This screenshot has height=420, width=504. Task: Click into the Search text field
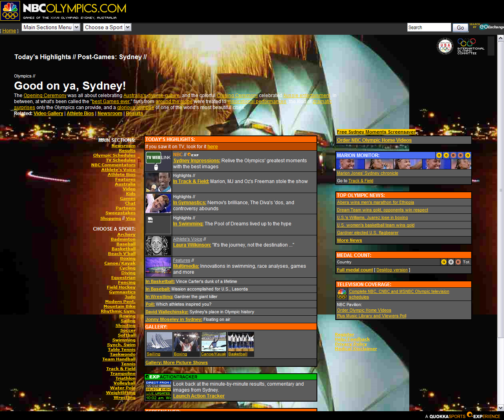[429, 27]
